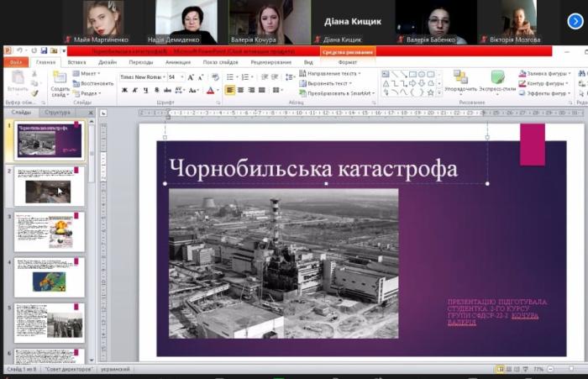Center the text alignment
This screenshot has width=588, height=379.
click(x=241, y=90)
